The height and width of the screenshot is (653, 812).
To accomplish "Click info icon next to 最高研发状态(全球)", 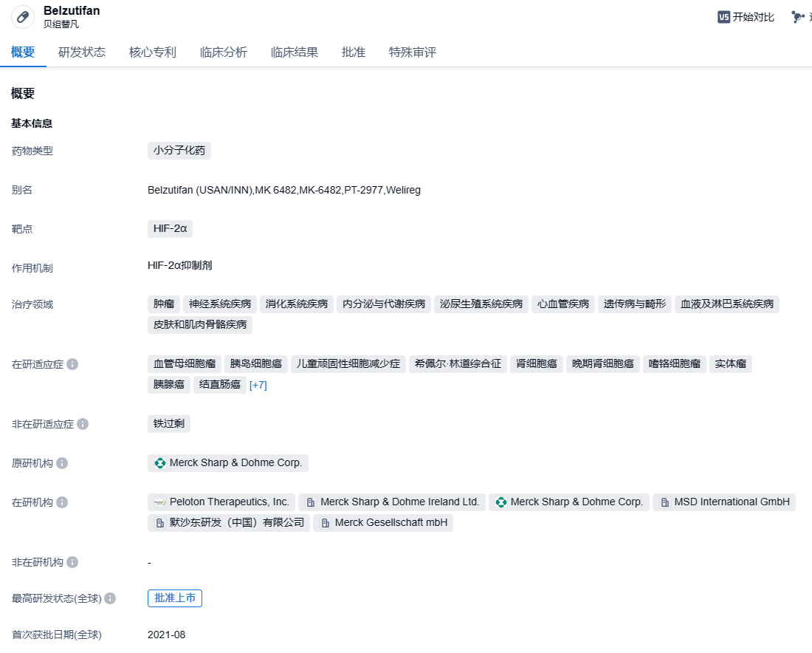I will [109, 598].
